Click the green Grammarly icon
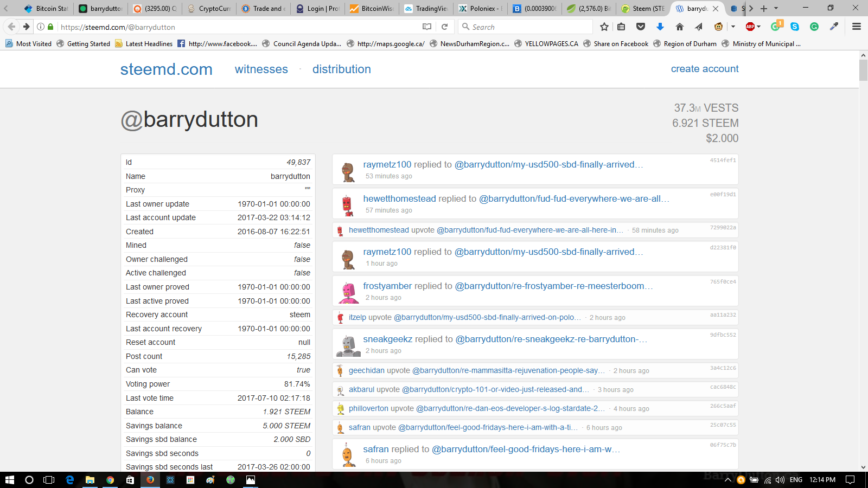Viewport: 868px width, 488px height. click(x=814, y=27)
